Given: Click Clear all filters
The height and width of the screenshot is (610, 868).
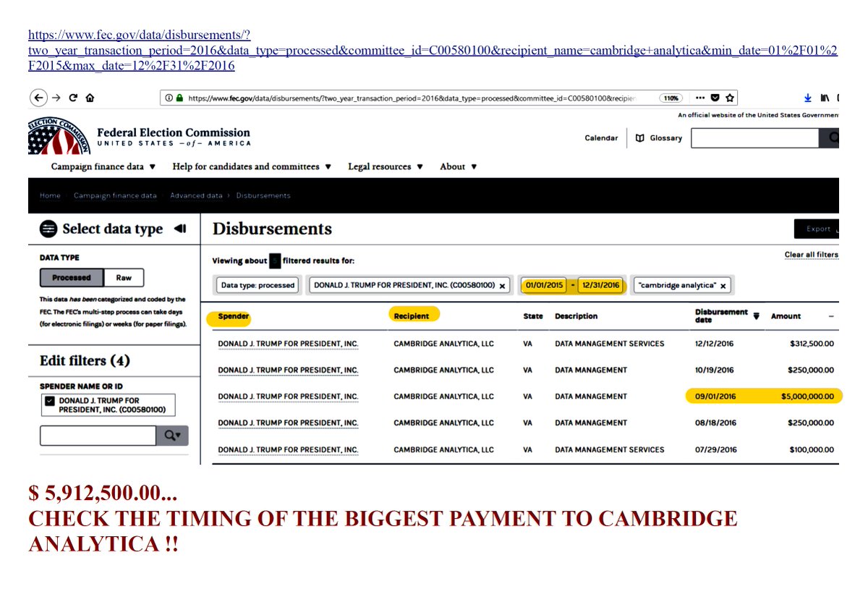Looking at the screenshot, I should [x=811, y=255].
